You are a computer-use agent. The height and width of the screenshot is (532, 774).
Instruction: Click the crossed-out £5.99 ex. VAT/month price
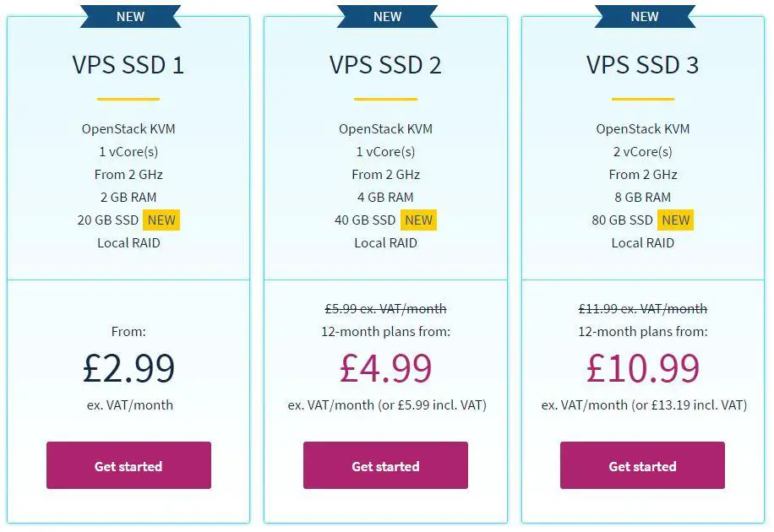(385, 309)
